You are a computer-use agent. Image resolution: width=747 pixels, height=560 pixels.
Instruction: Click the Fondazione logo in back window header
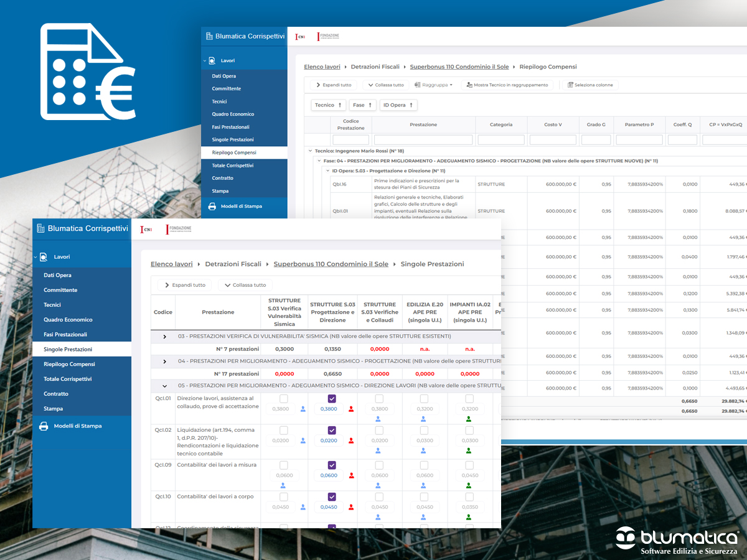tap(328, 37)
